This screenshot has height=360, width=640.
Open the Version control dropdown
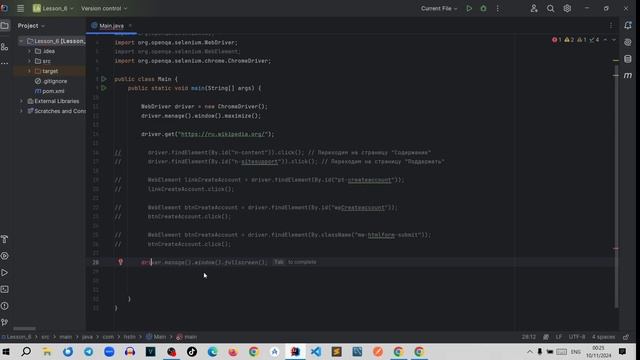[104, 8]
